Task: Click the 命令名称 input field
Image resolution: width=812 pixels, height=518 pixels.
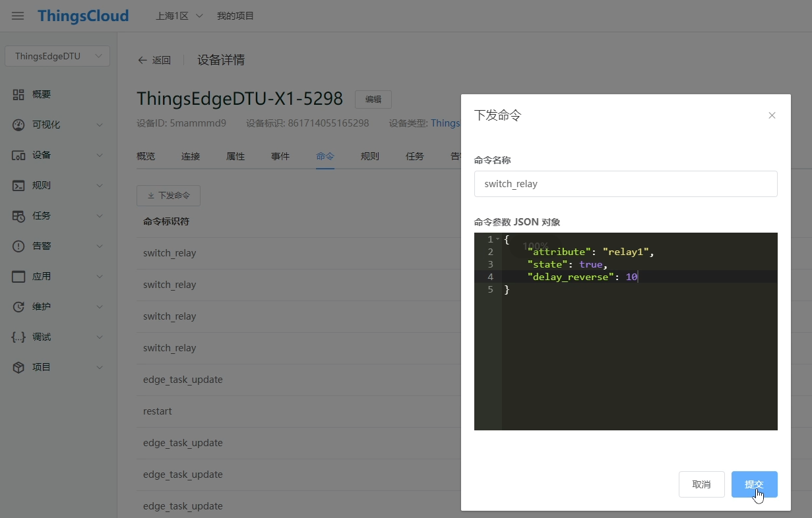Action: pos(625,184)
